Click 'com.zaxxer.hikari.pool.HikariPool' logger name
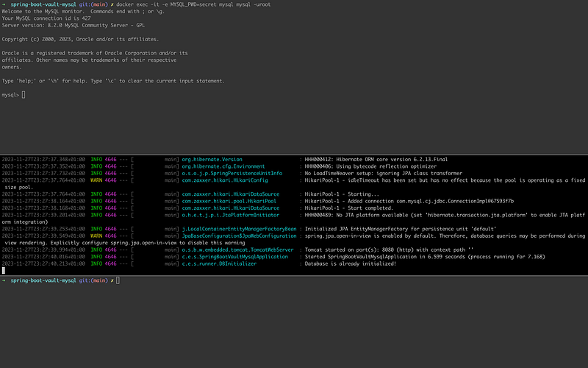Screen dimensions: 588x368 [229, 201]
